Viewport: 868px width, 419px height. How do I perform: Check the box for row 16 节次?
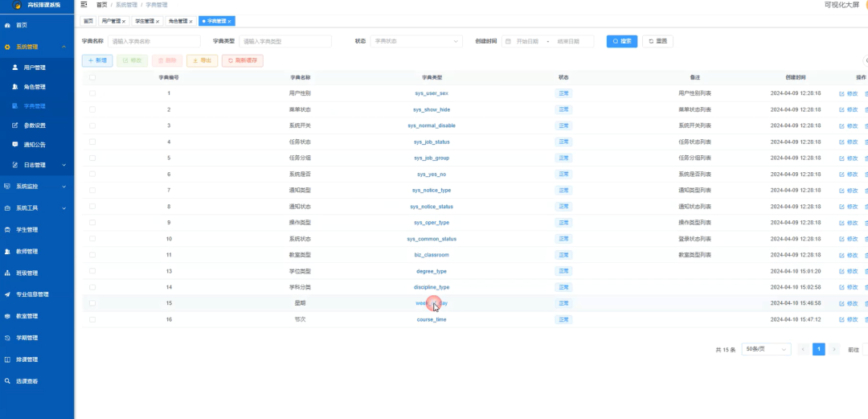(x=92, y=320)
